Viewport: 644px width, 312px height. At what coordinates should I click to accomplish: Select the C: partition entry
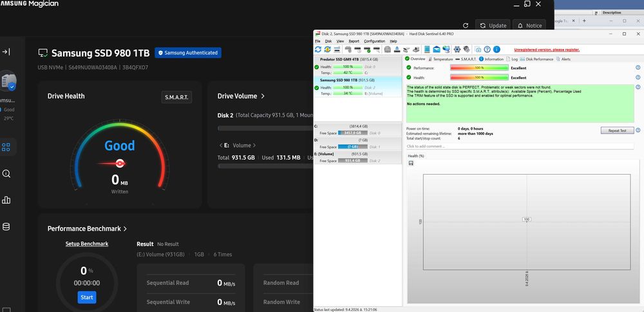[x=357, y=130]
